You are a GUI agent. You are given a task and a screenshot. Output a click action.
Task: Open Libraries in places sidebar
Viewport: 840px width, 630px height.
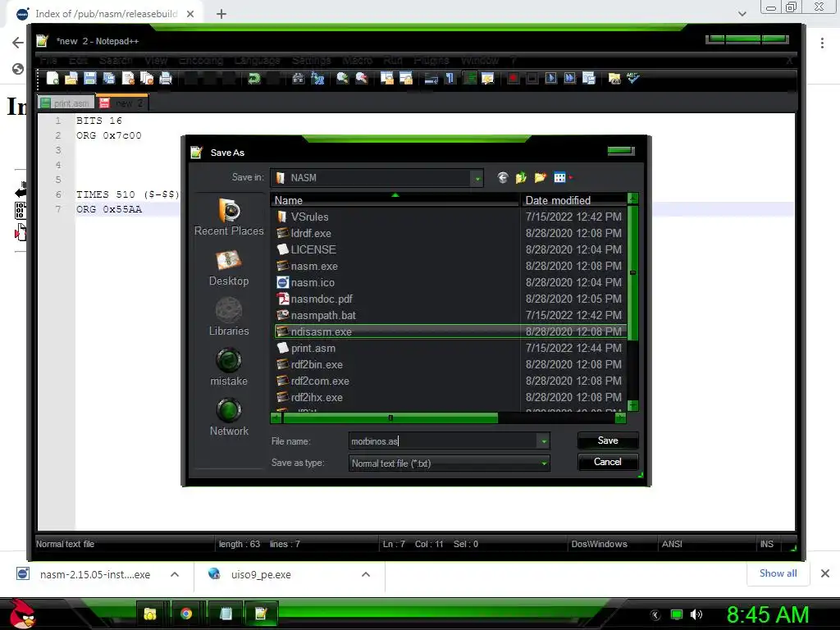[229, 317]
